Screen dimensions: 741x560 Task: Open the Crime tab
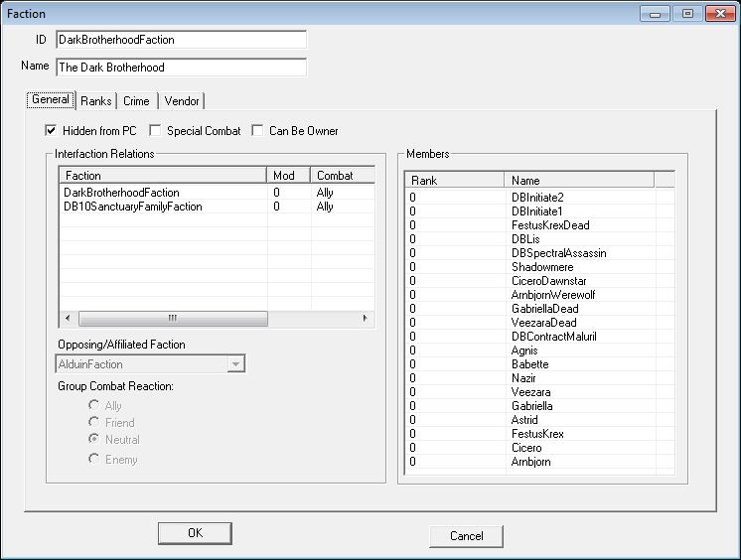(x=136, y=101)
